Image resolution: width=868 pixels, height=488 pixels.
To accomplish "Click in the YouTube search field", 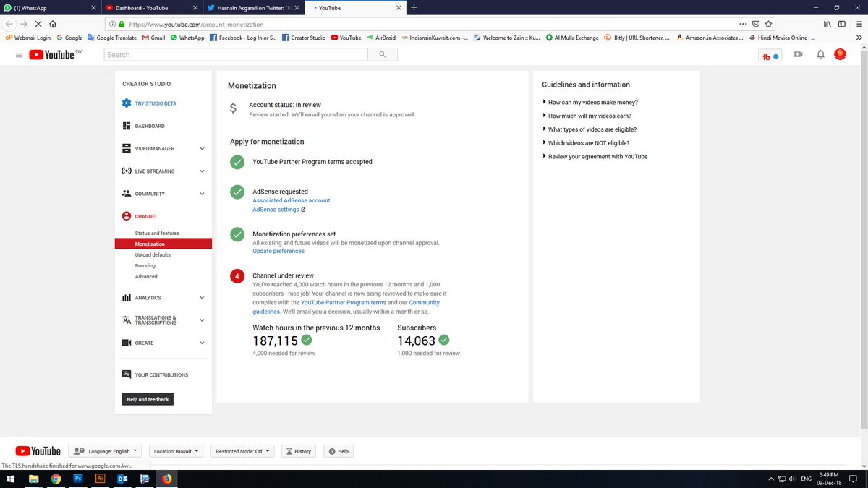I will (x=236, y=54).
